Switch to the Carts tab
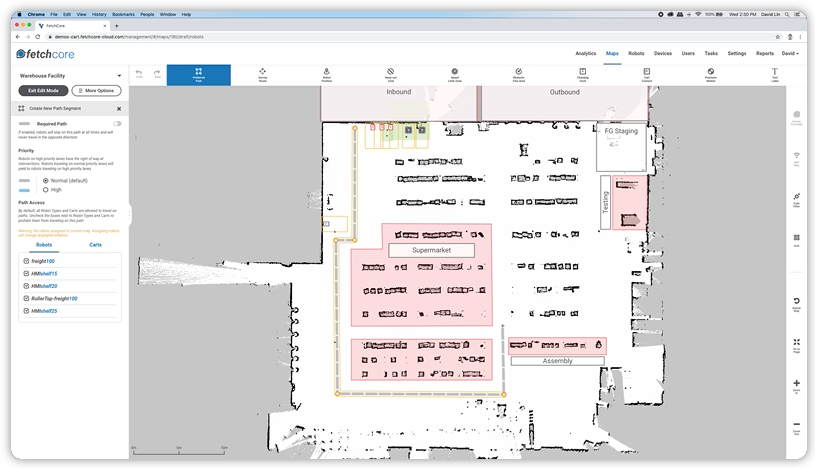815x468 pixels. 95,244
